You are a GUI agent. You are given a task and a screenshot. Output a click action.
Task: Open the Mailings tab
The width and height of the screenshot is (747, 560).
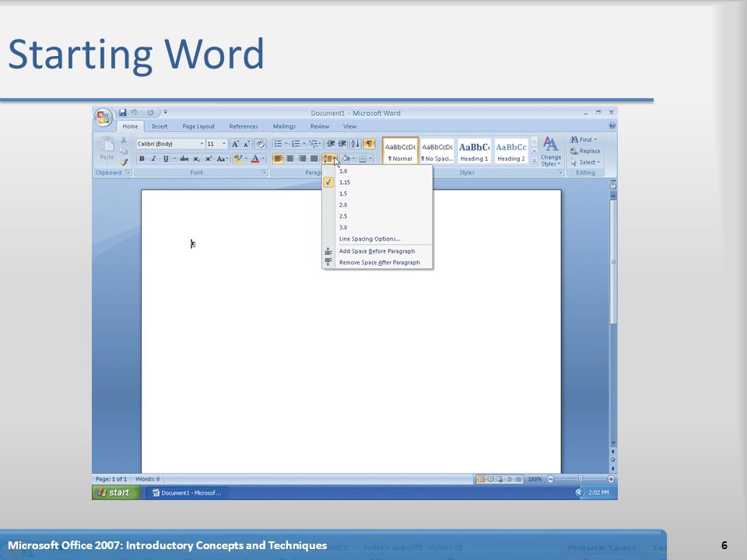click(x=284, y=126)
